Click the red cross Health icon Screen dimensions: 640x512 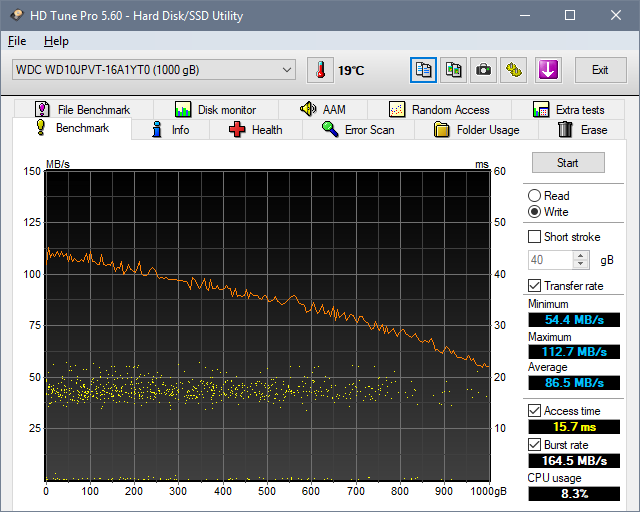pyautogui.click(x=237, y=129)
